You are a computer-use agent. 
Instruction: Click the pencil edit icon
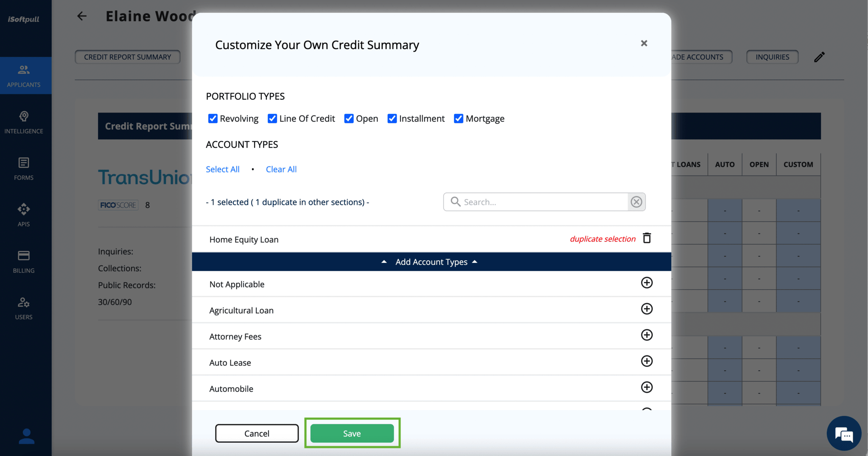click(819, 57)
